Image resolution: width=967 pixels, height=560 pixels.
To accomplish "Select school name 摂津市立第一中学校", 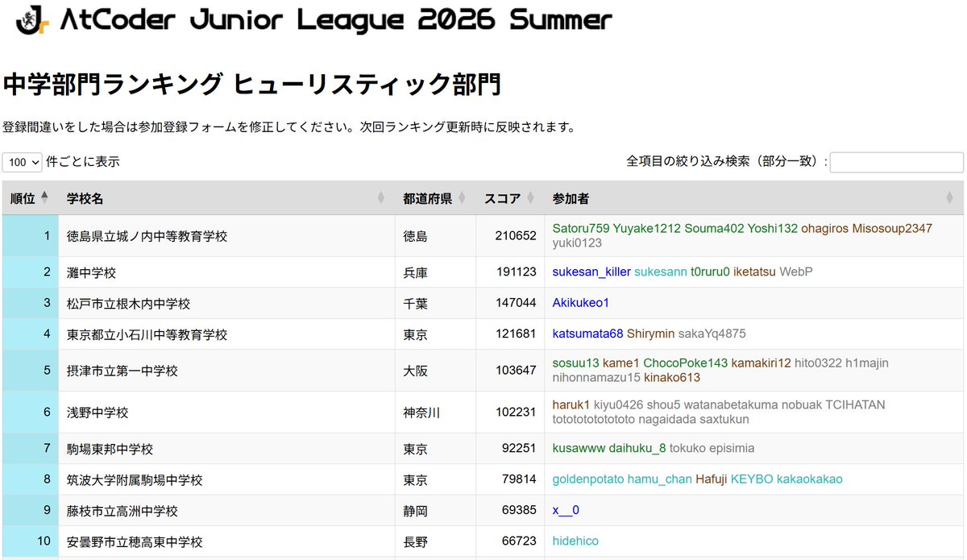I will click(x=122, y=371).
